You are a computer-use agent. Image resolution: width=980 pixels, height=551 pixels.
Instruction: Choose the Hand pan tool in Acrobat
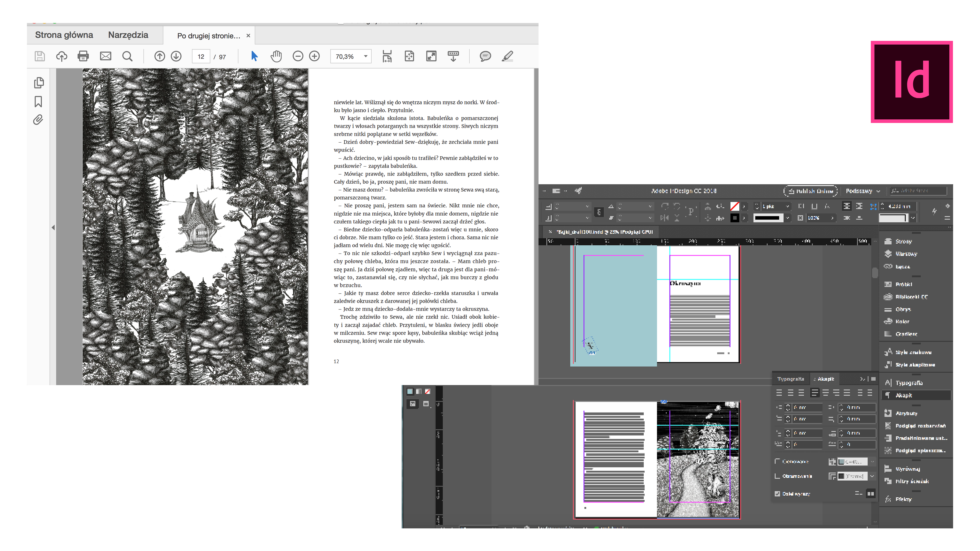[276, 56]
